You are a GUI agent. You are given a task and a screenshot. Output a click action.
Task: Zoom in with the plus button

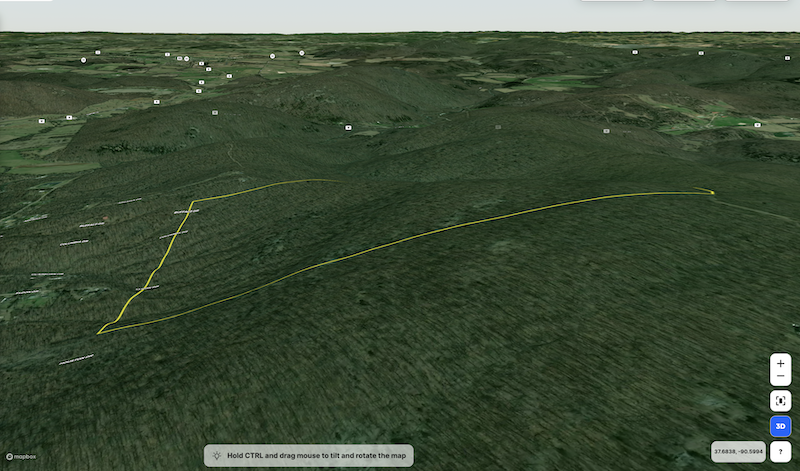780,363
